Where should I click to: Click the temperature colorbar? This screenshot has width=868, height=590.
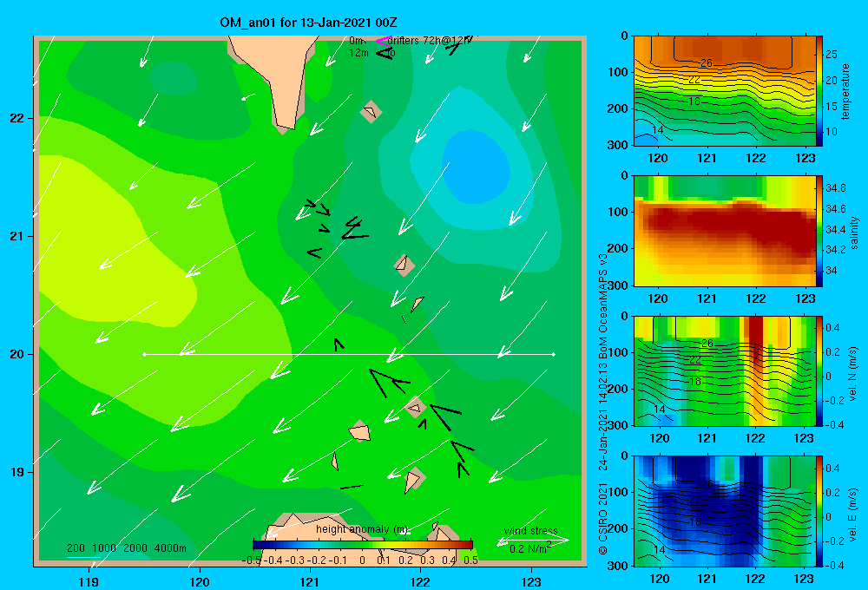tap(819, 91)
